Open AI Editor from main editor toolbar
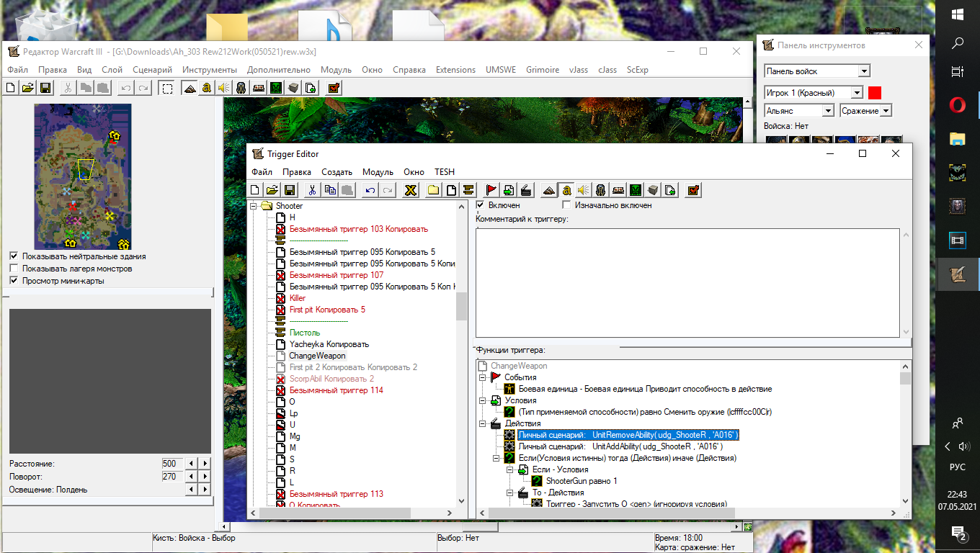This screenshot has width=980, height=553. click(275, 88)
